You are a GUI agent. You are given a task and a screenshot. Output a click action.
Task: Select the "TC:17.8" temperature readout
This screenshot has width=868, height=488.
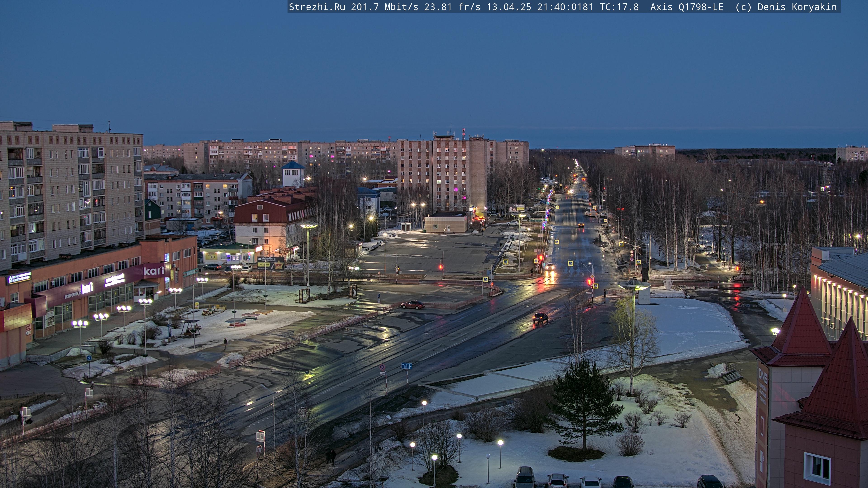pyautogui.click(x=619, y=7)
